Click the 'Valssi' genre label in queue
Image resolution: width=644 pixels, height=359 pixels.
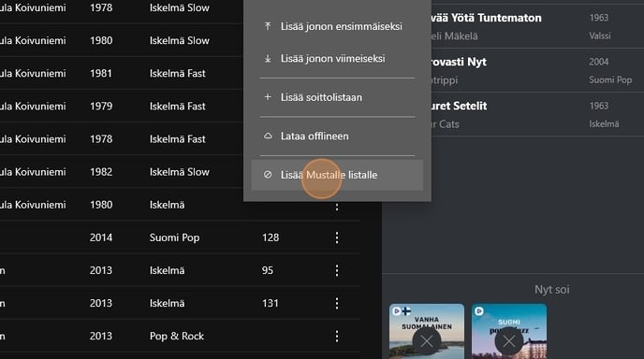click(600, 36)
